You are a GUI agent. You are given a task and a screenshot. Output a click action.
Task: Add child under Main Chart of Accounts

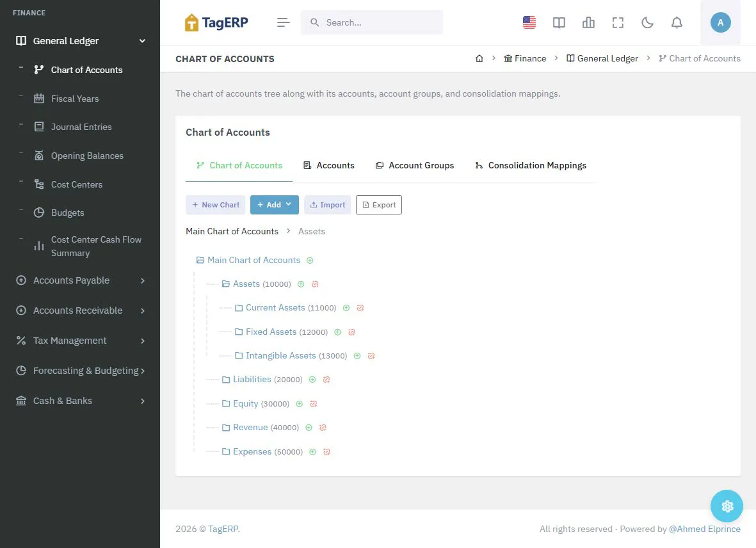310,261
